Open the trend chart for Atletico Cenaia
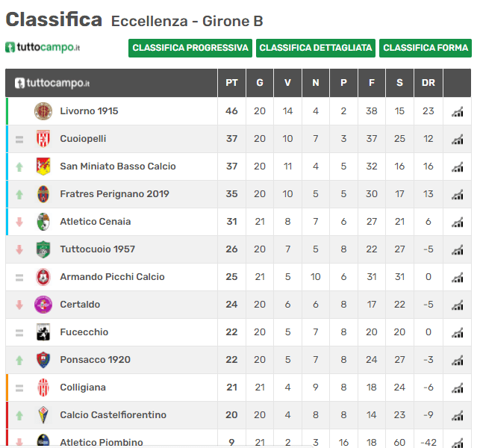Image resolution: width=483 pixels, height=448 pixels. tap(458, 223)
